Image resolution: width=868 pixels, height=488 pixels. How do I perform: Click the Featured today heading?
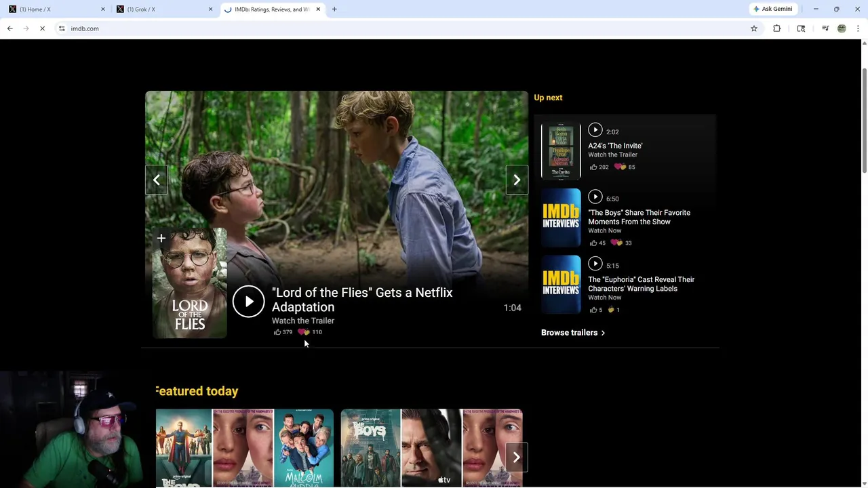click(197, 391)
